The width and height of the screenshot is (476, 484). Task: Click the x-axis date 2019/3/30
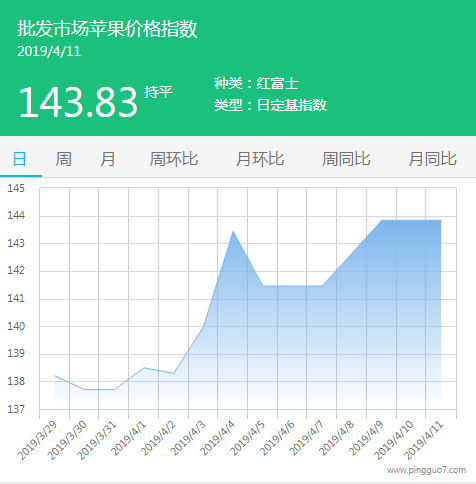click(x=67, y=440)
